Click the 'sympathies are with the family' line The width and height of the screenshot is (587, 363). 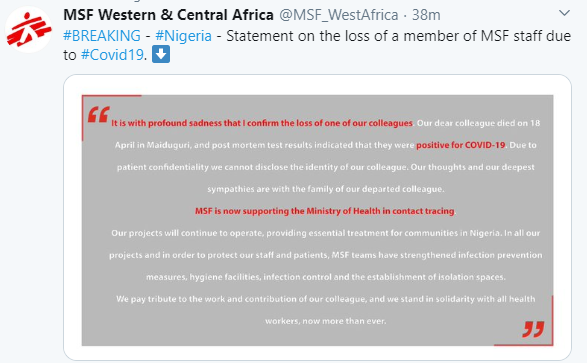point(326,189)
